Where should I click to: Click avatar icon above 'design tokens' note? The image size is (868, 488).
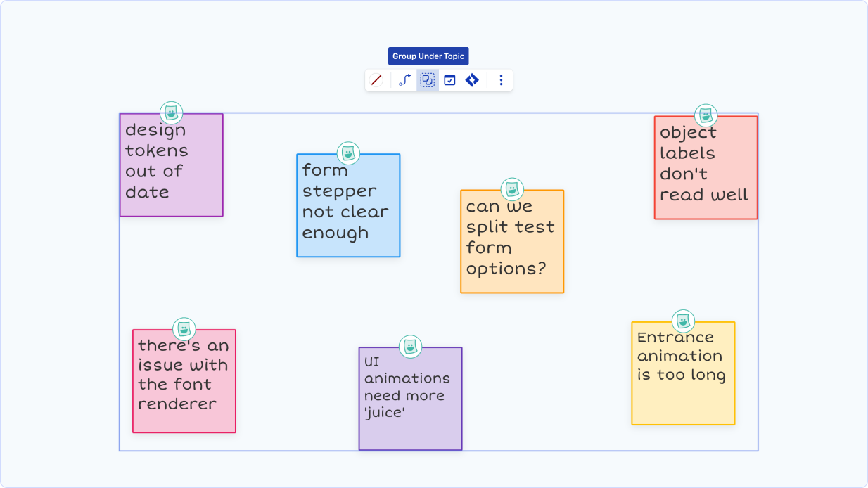point(171,113)
